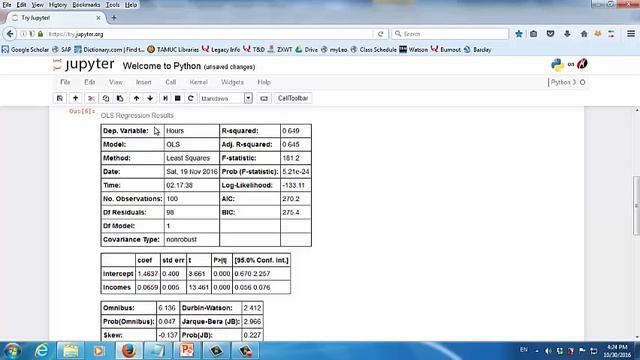
Task: Click the address bar showing try.jupyter.org
Action: click(x=208, y=34)
